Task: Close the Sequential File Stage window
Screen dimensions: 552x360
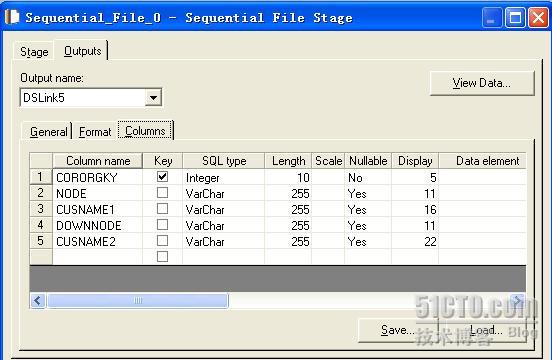Action: click(x=538, y=17)
